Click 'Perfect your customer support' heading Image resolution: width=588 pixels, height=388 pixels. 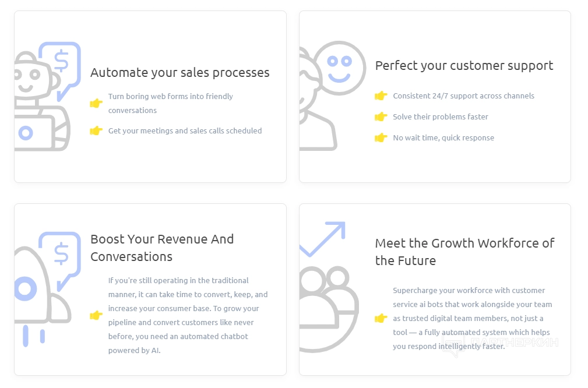[x=464, y=66]
